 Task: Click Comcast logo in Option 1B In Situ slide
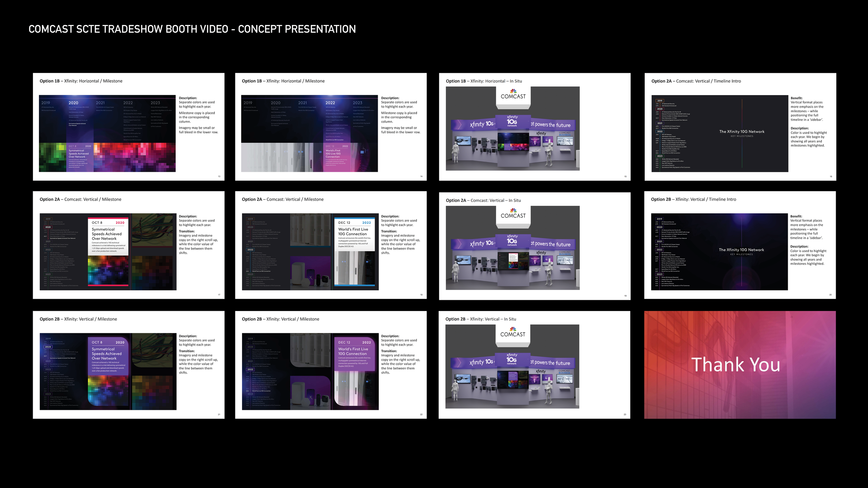(513, 94)
